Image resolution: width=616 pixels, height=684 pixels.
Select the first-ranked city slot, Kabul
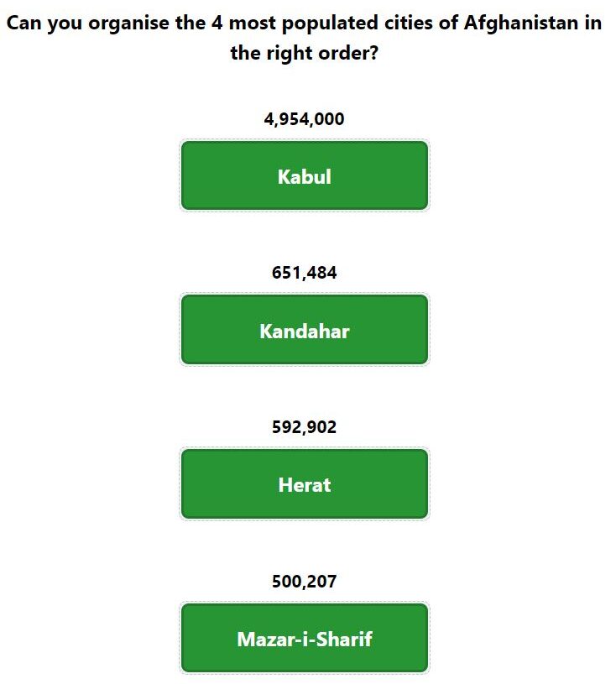[x=305, y=175]
